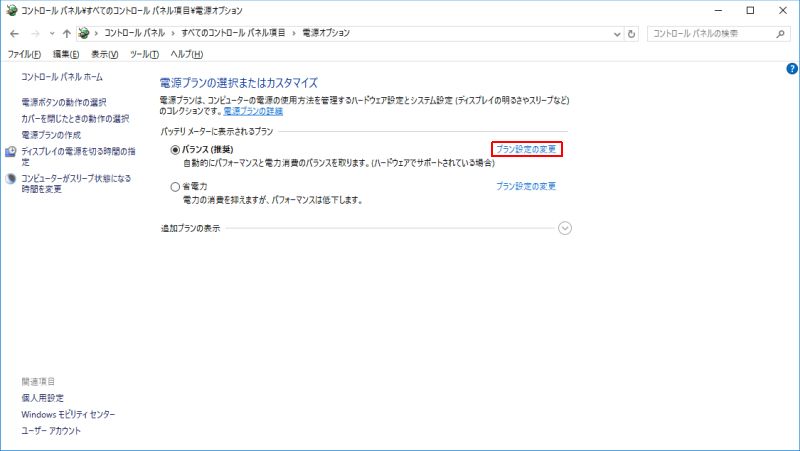Click the magnifying glass search icon
The width and height of the screenshot is (800, 451).
[782, 33]
